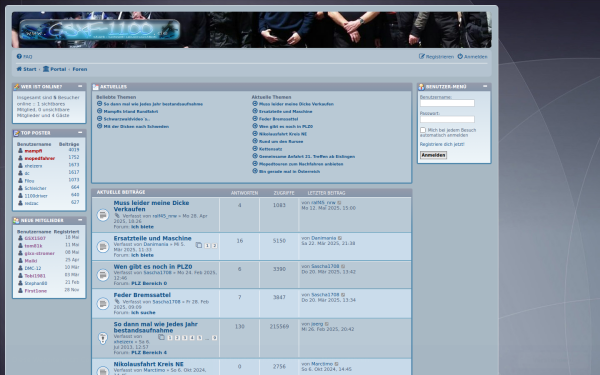600x375 pixels.
Task: Collapse the Top Poster panel
Action: 80,133
